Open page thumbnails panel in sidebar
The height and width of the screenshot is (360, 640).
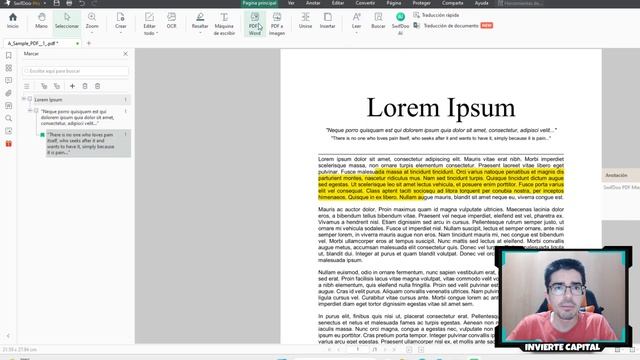tap(9, 68)
